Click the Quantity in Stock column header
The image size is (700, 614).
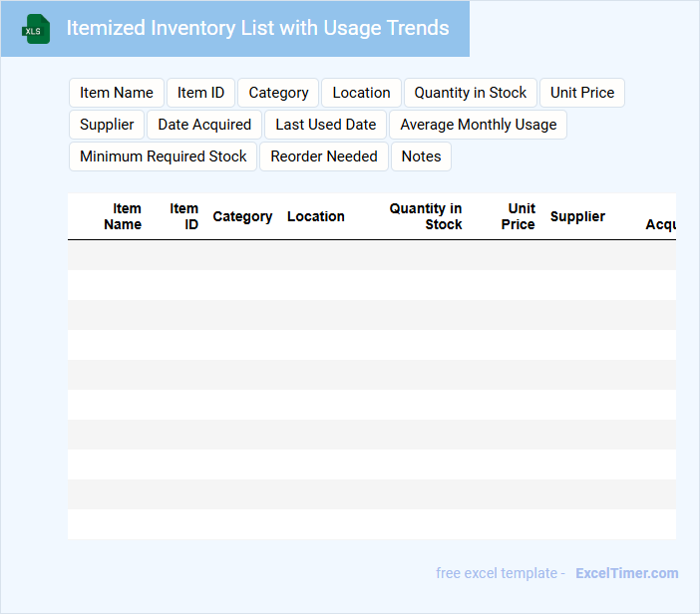[426, 216]
